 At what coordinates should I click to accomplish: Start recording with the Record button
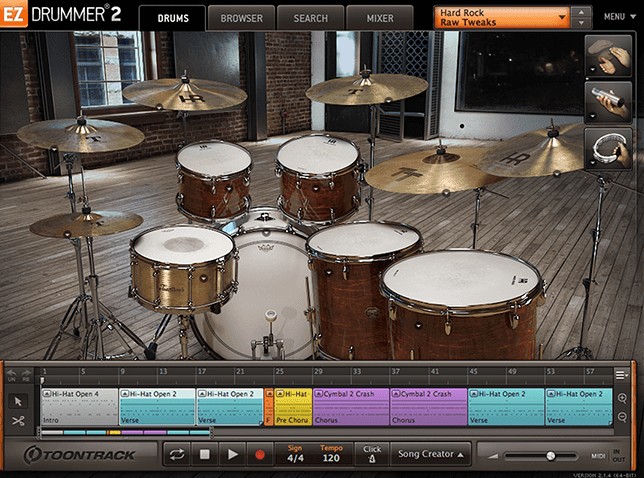259,454
